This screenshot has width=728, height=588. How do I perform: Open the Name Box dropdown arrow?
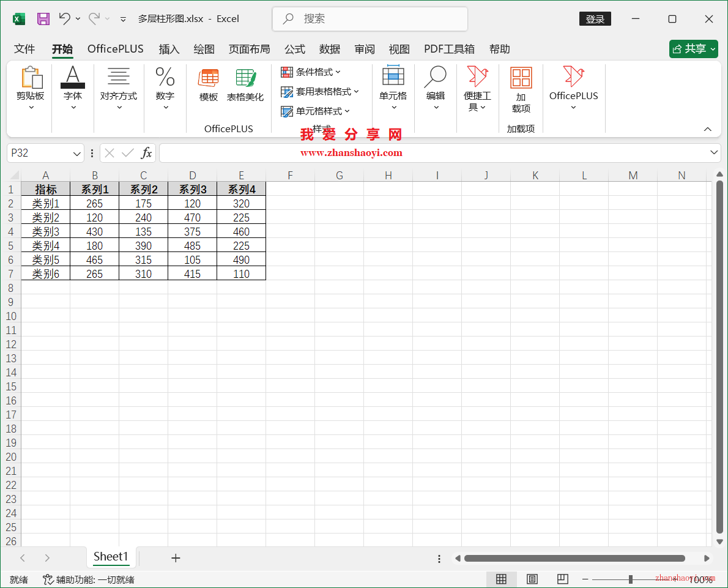click(76, 153)
